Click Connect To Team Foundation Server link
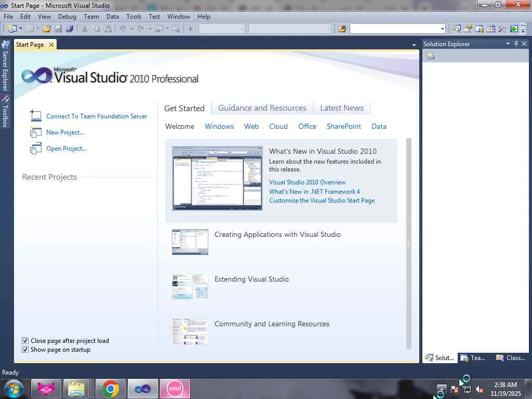The image size is (532, 399). [x=97, y=116]
